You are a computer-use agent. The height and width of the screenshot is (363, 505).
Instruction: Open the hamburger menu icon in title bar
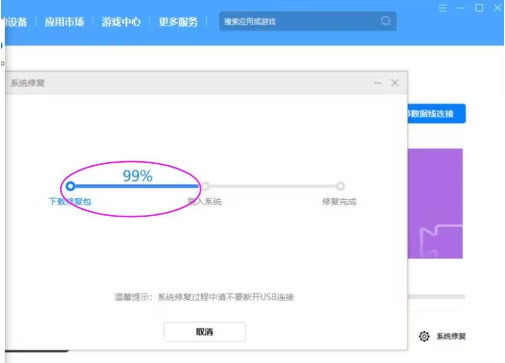point(442,8)
